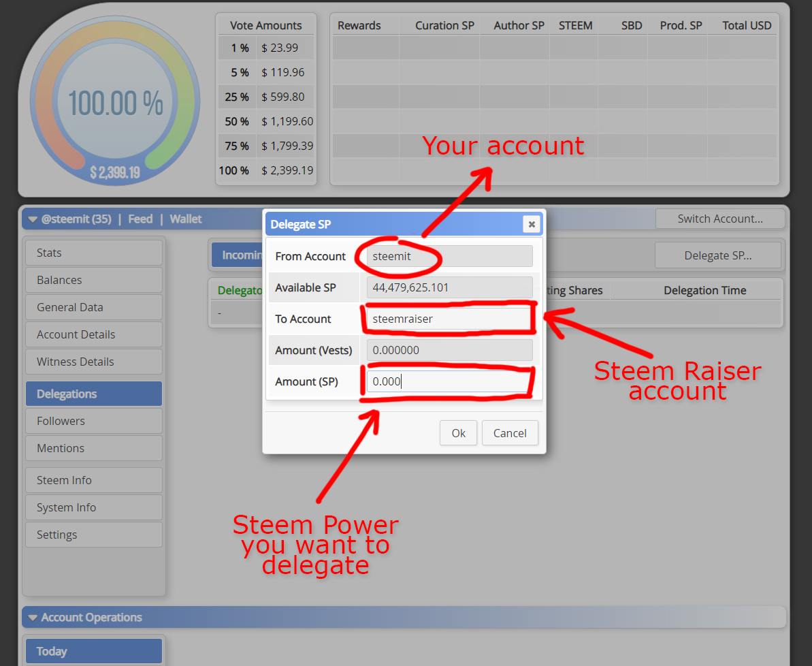Open the Stats sidebar tab
This screenshot has width=812, height=666.
pyautogui.click(x=94, y=253)
